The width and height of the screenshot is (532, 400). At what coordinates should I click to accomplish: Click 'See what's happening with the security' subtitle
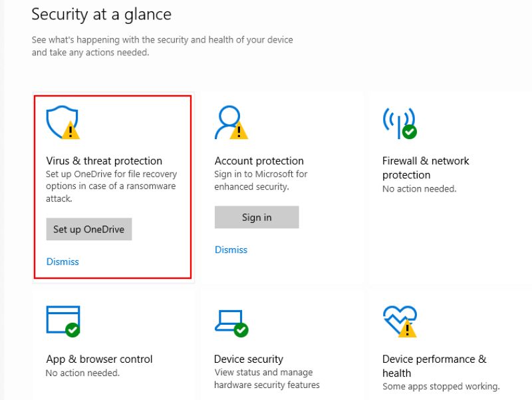(162, 46)
